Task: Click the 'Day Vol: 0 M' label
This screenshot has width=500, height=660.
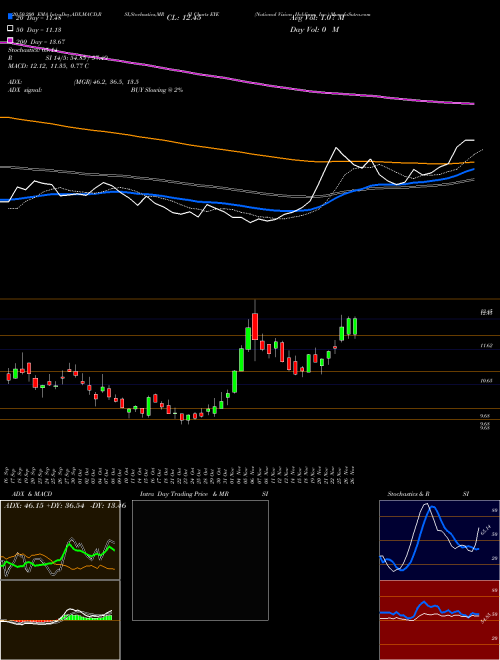Action: tap(314, 30)
